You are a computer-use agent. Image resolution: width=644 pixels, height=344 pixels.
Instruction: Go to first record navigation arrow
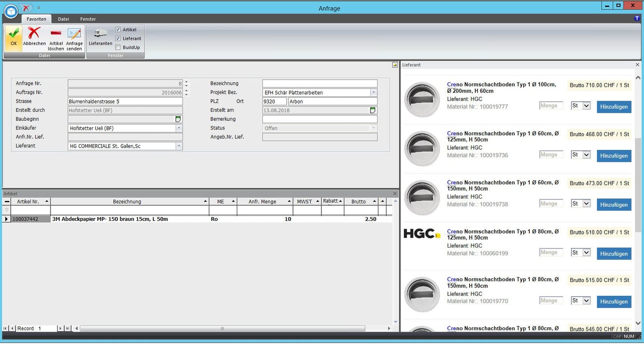tap(5, 329)
